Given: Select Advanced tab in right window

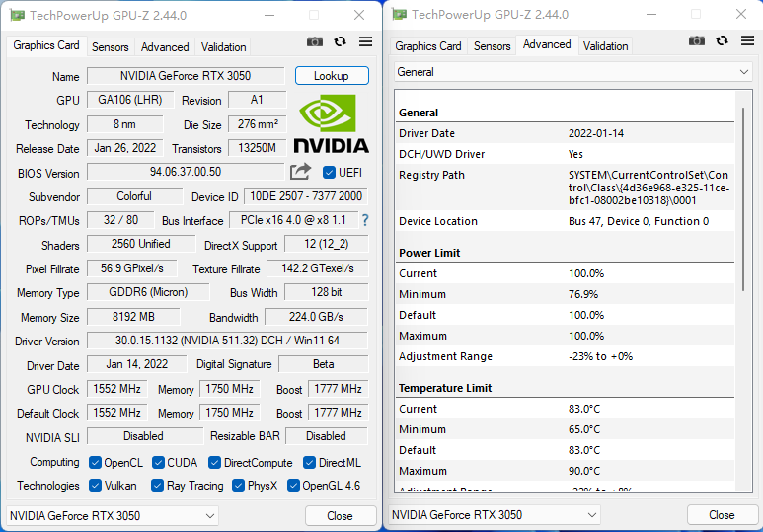Looking at the screenshot, I should pos(547,44).
